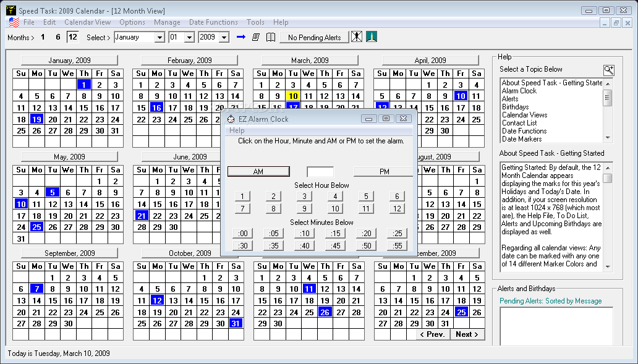Viewport: 638px width, 364px height.
Task: Click the EZ Alarm Clock title icon
Action: 231,119
